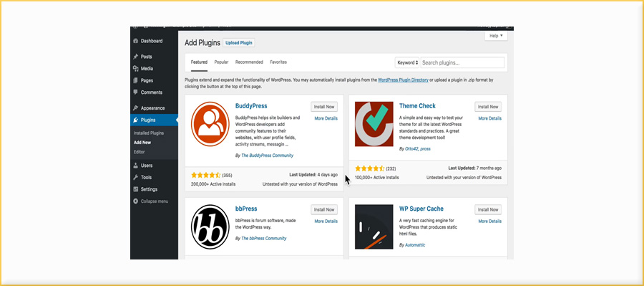Click "Last Updated: 4 days ago" text
This screenshot has width=644, height=286.
pos(313,175)
